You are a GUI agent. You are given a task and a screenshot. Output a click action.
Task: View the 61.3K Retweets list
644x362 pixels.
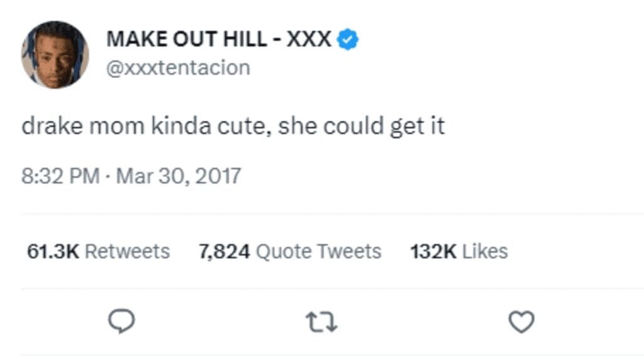pos(94,251)
